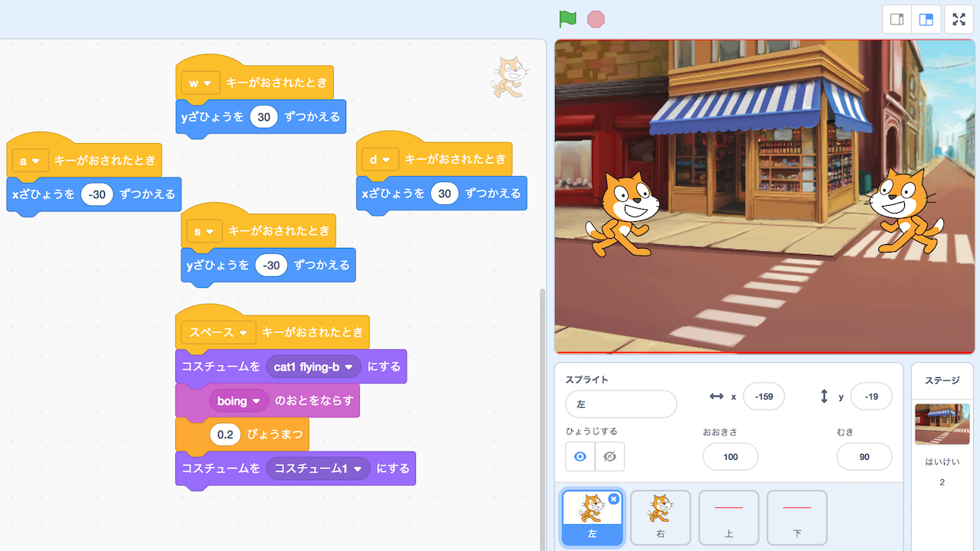Open the cat1 flying-b costume dropdown
Image resolution: width=980 pixels, height=551 pixels.
[x=314, y=367]
